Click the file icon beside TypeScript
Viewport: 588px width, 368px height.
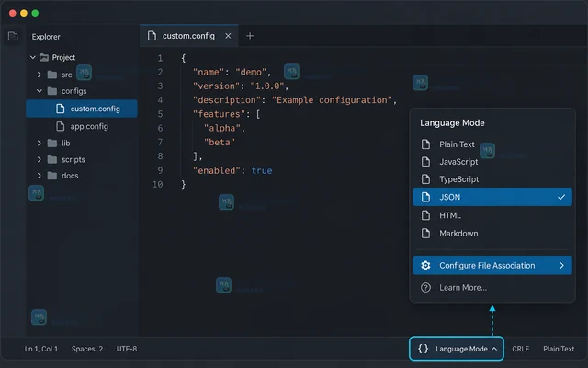point(425,179)
